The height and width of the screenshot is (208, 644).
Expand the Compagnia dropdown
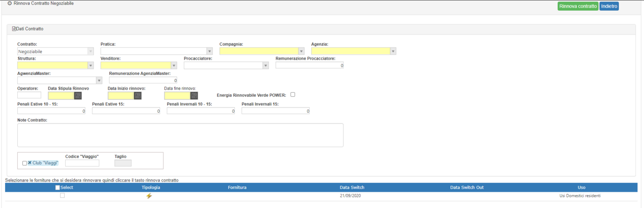(x=262, y=51)
